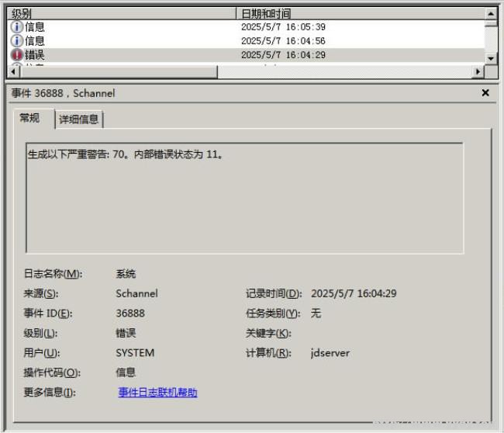Open the 事件日志联机帮助 link
The width and height of the screenshot is (504, 433).
(x=157, y=392)
